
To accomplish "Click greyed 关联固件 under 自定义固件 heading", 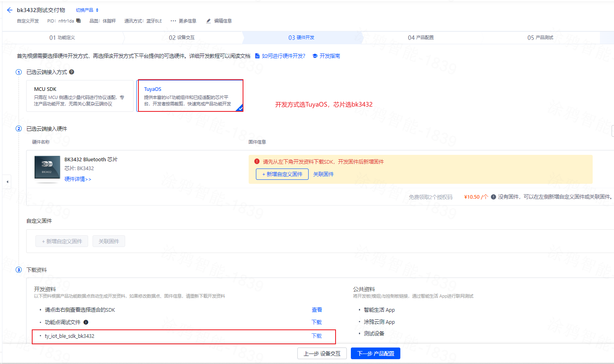I will pos(109,241).
